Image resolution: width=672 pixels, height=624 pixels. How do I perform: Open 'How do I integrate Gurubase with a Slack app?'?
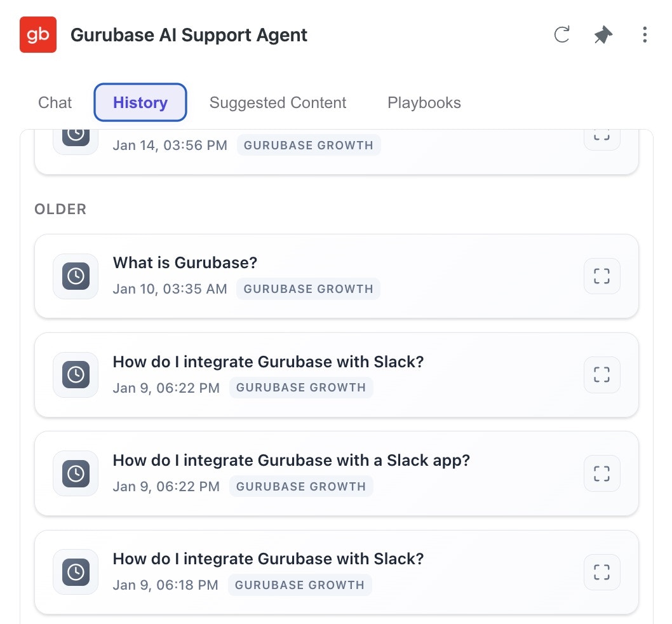click(x=292, y=460)
